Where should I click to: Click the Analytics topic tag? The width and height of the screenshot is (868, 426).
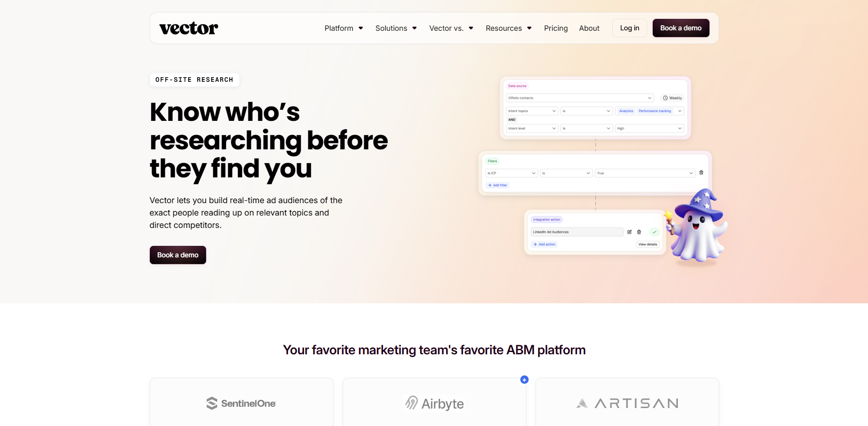click(x=626, y=111)
